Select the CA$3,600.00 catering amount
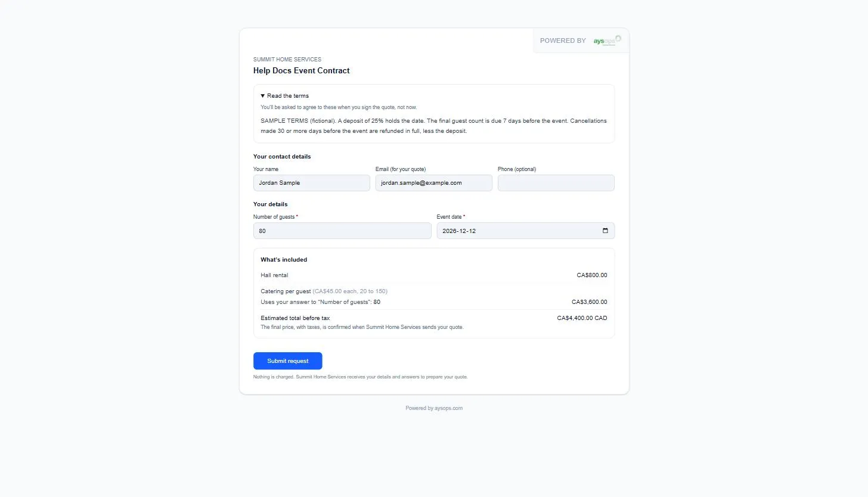This screenshot has height=497, width=868. tap(590, 302)
